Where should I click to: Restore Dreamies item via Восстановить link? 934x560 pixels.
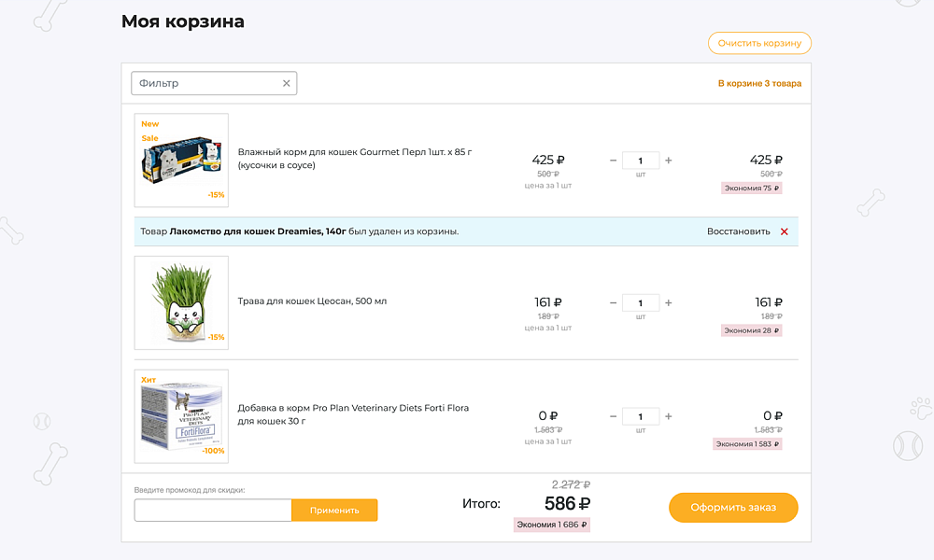(737, 231)
